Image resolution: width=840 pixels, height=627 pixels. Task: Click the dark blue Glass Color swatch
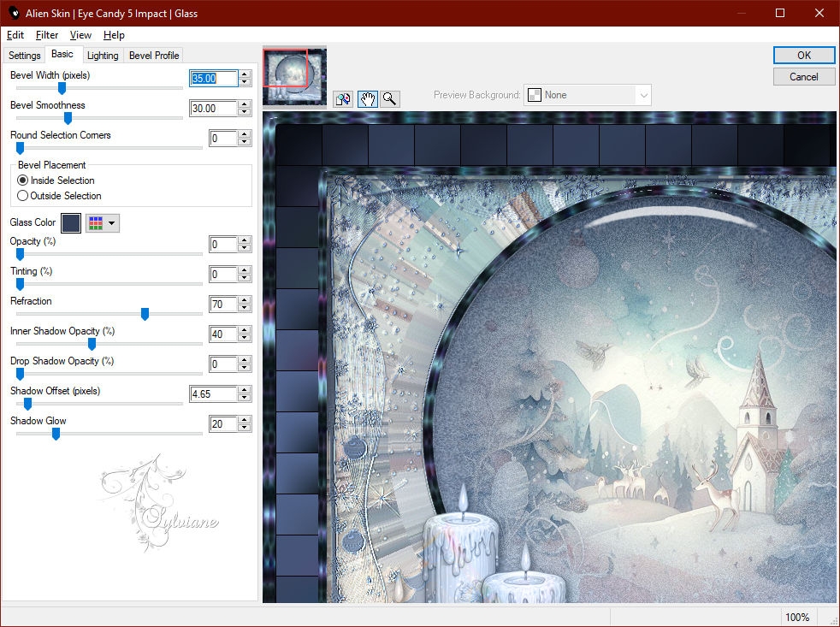(71, 223)
